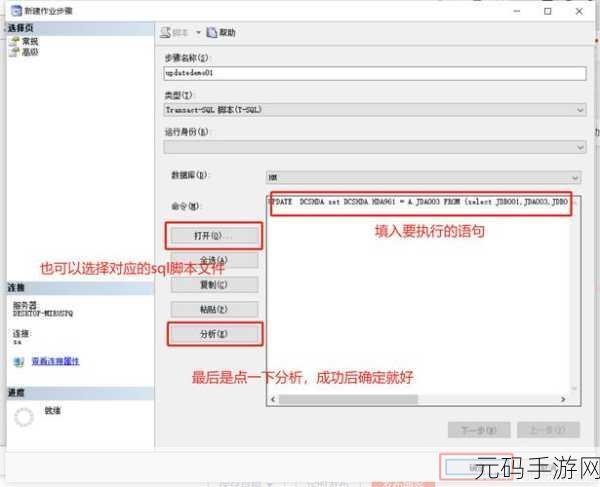Open the 类型 dropdown (Transact-SQL)
Screen dimensions: 600x487
[x=375, y=110]
